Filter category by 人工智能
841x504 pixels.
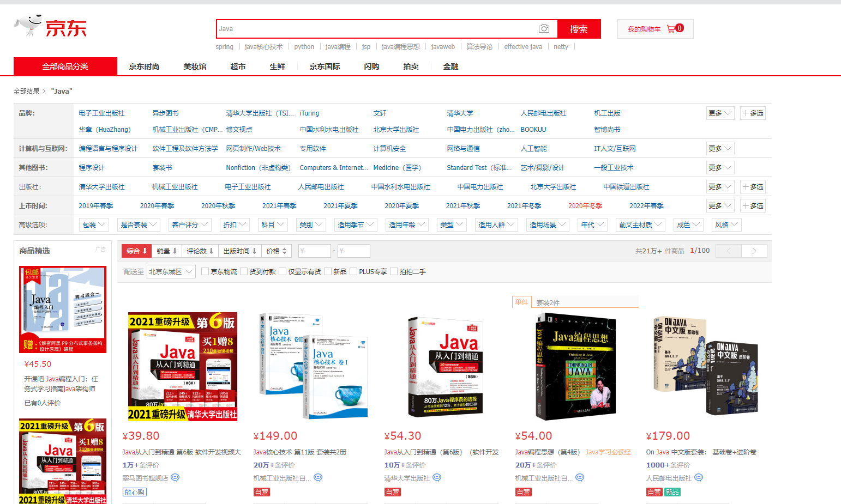tap(533, 149)
